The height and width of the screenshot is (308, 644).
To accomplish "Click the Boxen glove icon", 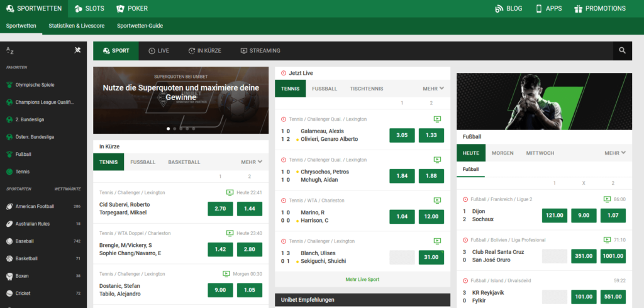I will 9,276.
